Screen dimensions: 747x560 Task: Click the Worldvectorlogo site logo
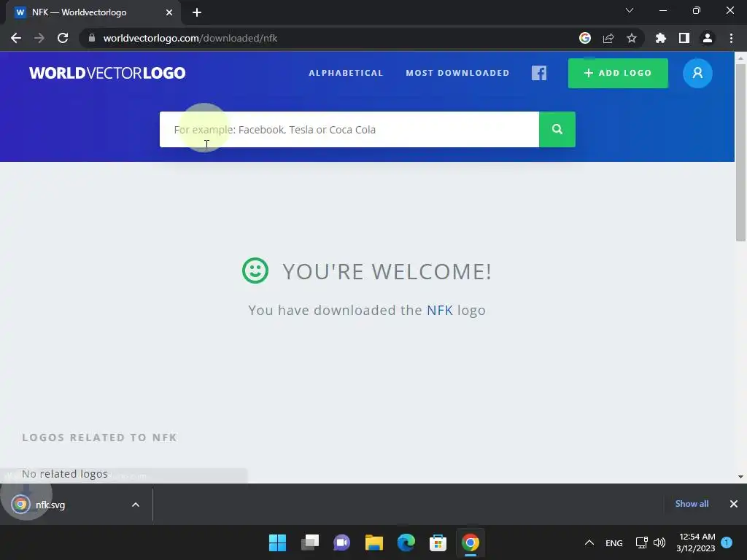point(107,73)
